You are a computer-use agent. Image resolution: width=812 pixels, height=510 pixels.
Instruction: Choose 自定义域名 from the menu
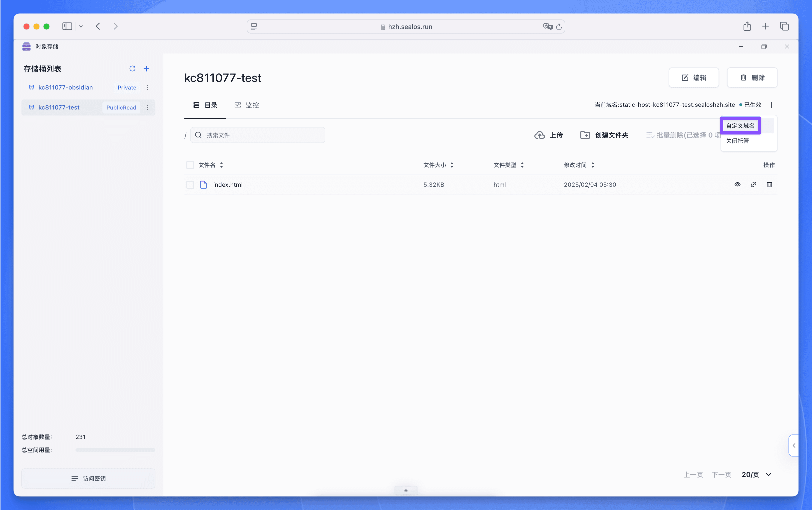[740, 126]
